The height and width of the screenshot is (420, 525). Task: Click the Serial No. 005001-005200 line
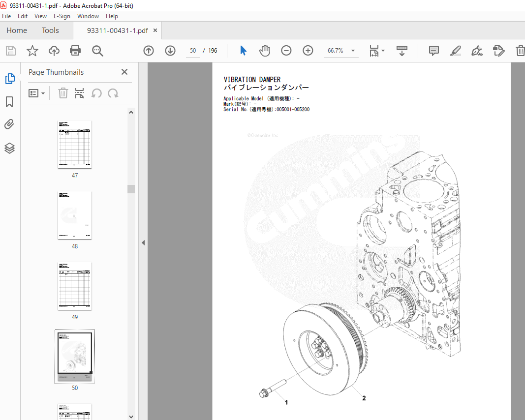coord(267,110)
